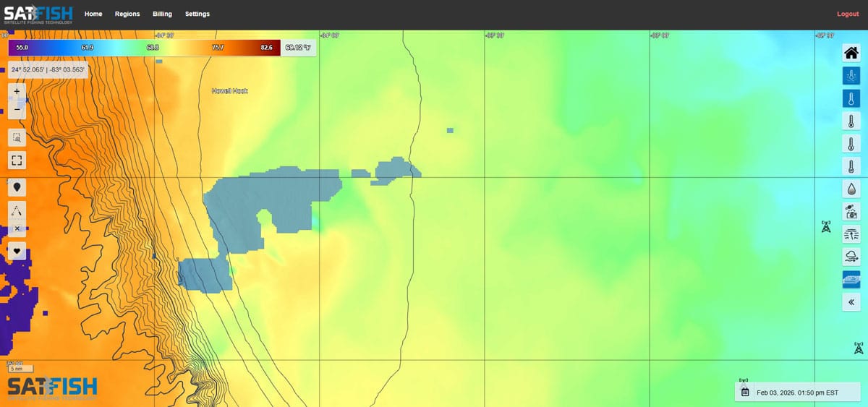Open the date picker showing Feb 03, 2026

(x=745, y=393)
